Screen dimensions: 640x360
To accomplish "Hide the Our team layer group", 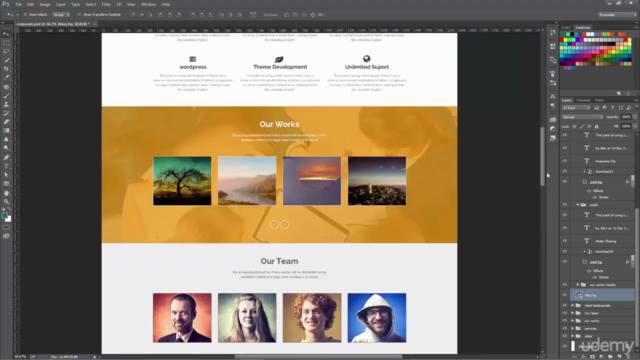I will pos(564,313).
